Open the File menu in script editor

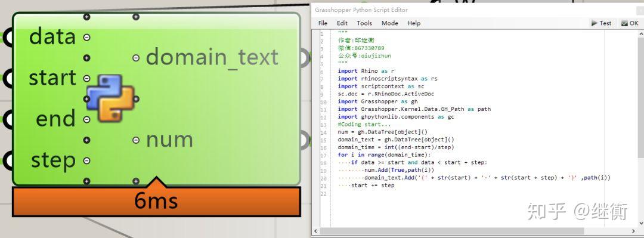323,23
